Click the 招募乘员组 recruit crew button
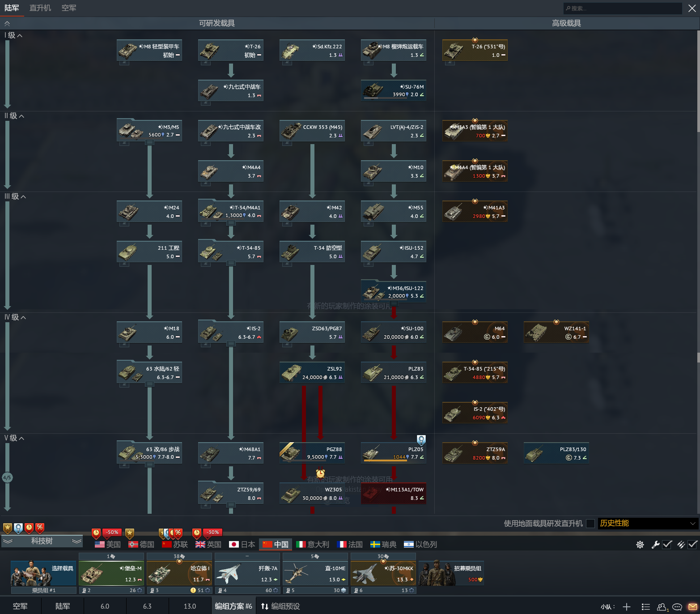This screenshot has height=614, width=700. tap(451, 573)
